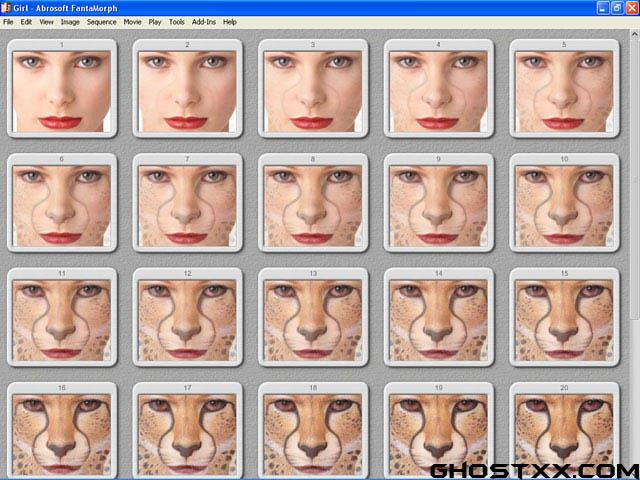Select morph frame thumbnail 6
640x480 pixels.
pyautogui.click(x=62, y=203)
